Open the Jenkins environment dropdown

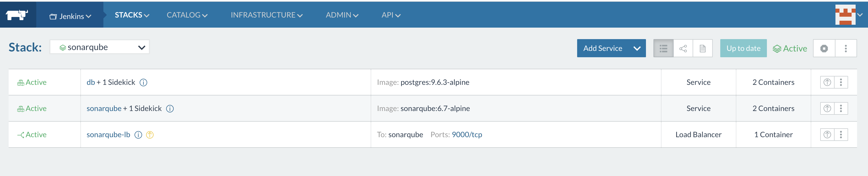pyautogui.click(x=70, y=16)
